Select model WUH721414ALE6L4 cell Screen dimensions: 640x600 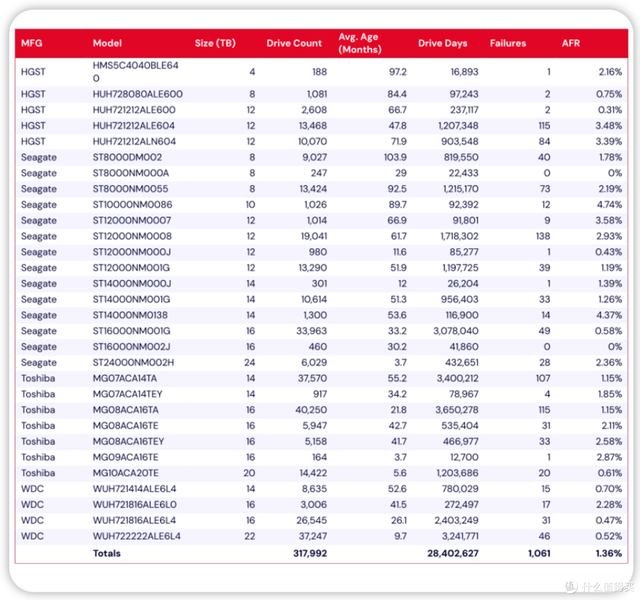[x=134, y=489]
